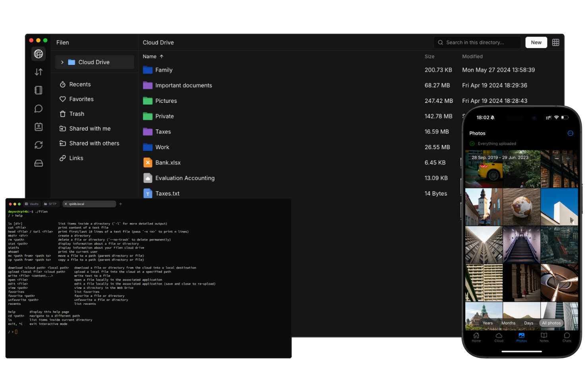Switch to the SFTP terminal tab
588x392 pixels.
[51, 204]
